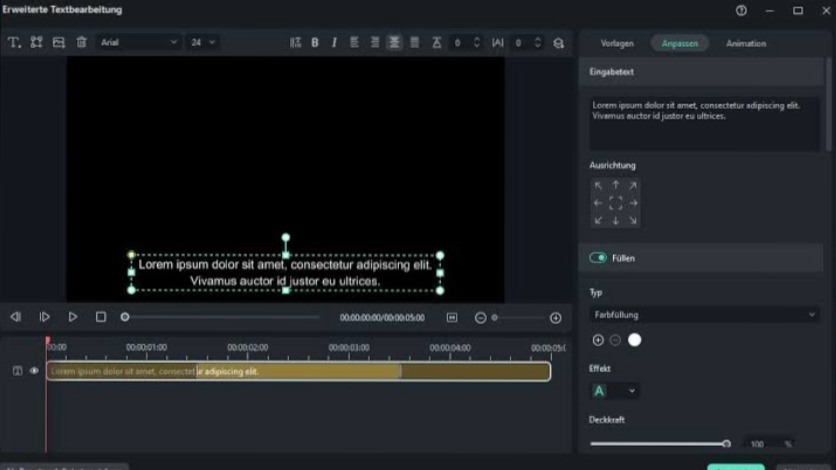
Task: Adjust the character spacing stepper
Action: point(537,43)
